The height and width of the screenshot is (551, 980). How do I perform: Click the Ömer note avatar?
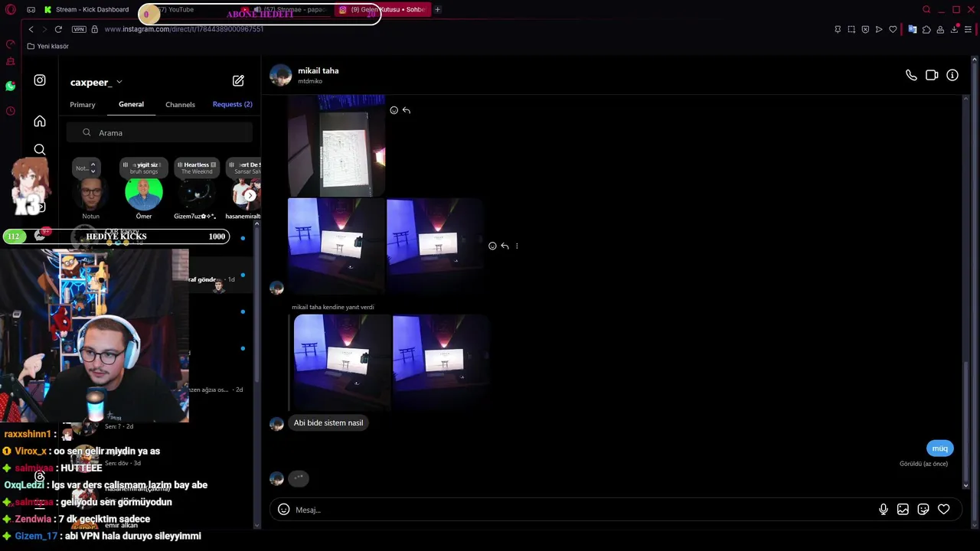pos(144,194)
